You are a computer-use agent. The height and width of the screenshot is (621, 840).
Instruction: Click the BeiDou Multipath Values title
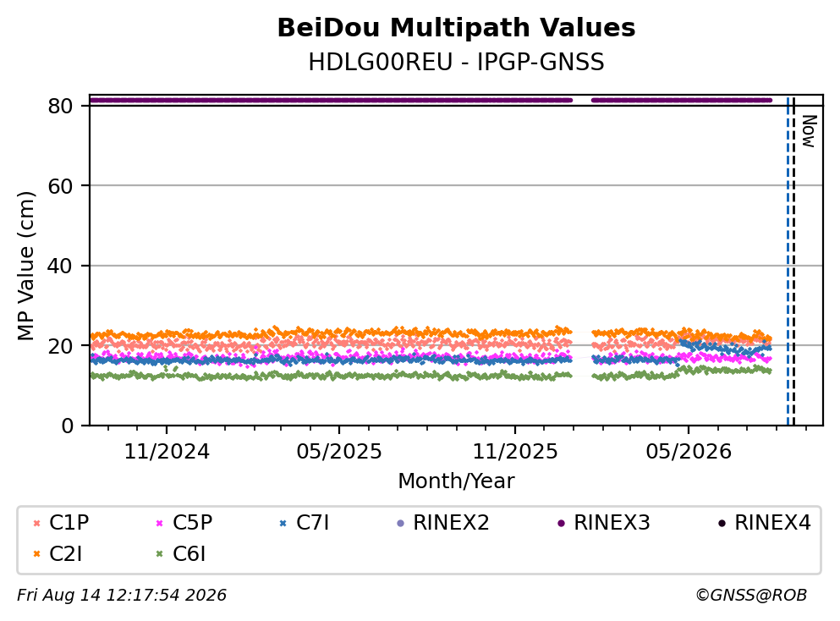pyautogui.click(x=456, y=28)
